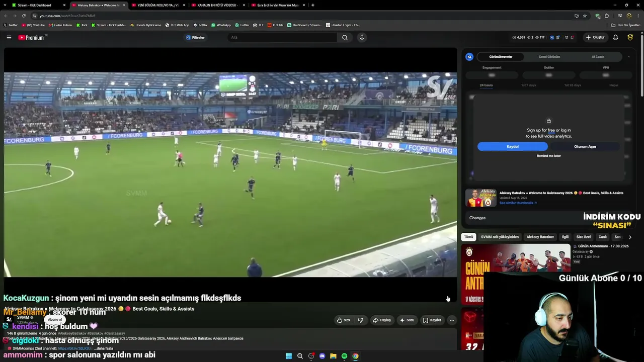The width and height of the screenshot is (644, 362).
Task: Click the Chrome address bar URL
Action: pyautogui.click(x=67, y=16)
